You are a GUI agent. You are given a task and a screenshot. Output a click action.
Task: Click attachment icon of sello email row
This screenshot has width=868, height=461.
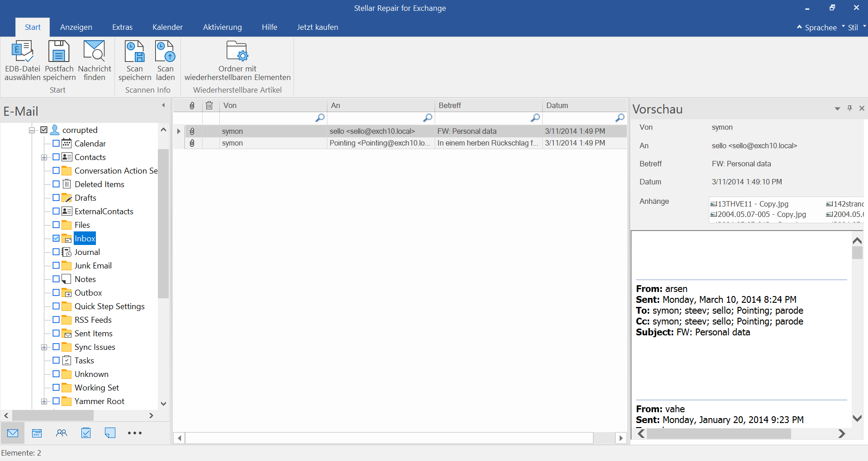coord(192,131)
